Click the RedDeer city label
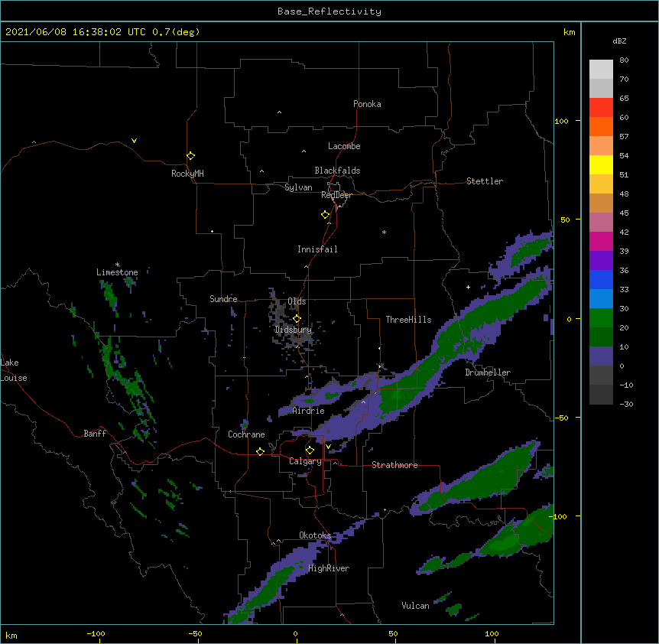This screenshot has height=644, width=659. 336,195
